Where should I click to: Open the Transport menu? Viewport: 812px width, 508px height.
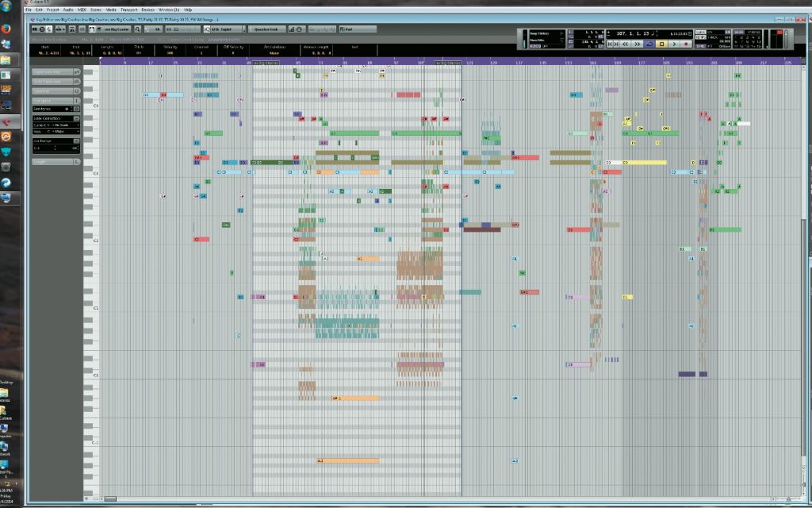[129, 10]
